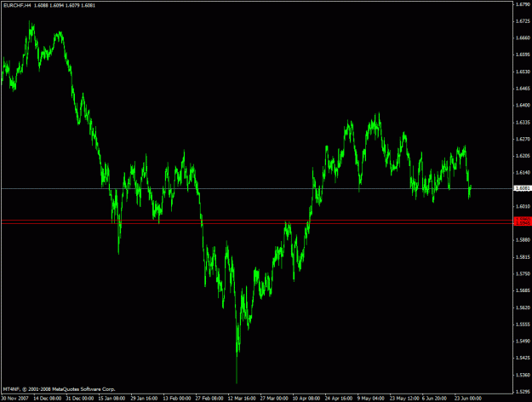Click the 1.5880 price scale label

tap(523, 240)
